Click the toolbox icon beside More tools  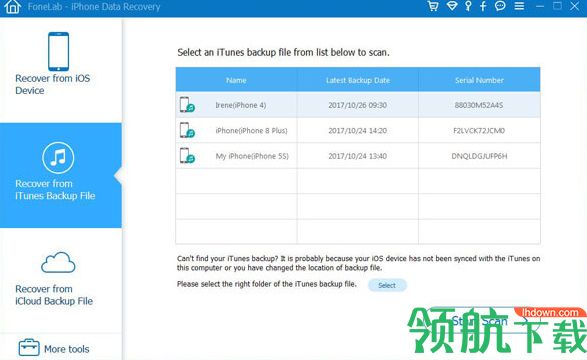pyautogui.click(x=29, y=348)
